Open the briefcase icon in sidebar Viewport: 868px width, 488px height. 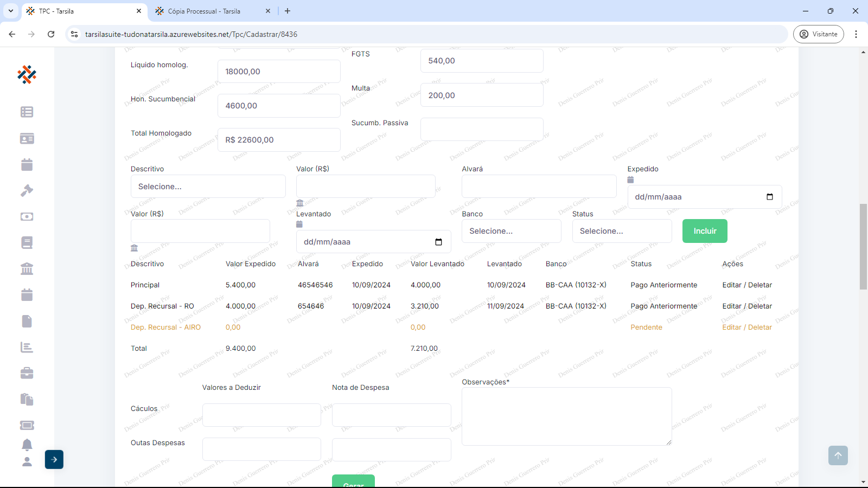[27, 373]
